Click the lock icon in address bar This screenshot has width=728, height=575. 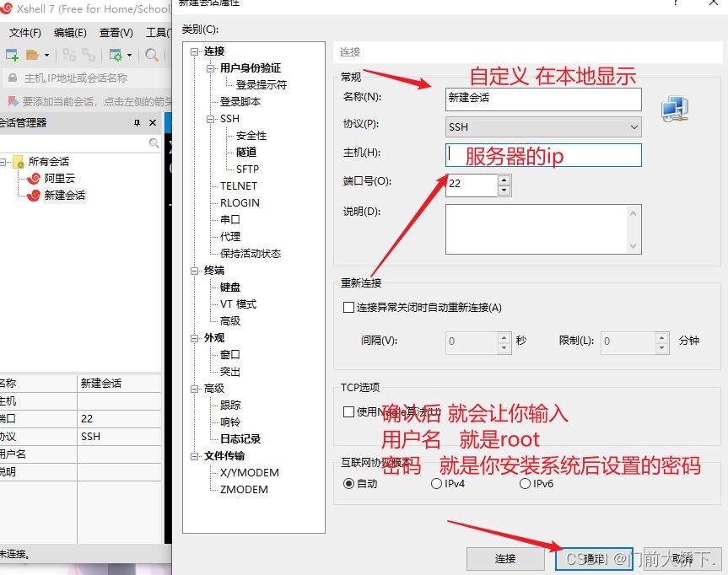point(13,78)
